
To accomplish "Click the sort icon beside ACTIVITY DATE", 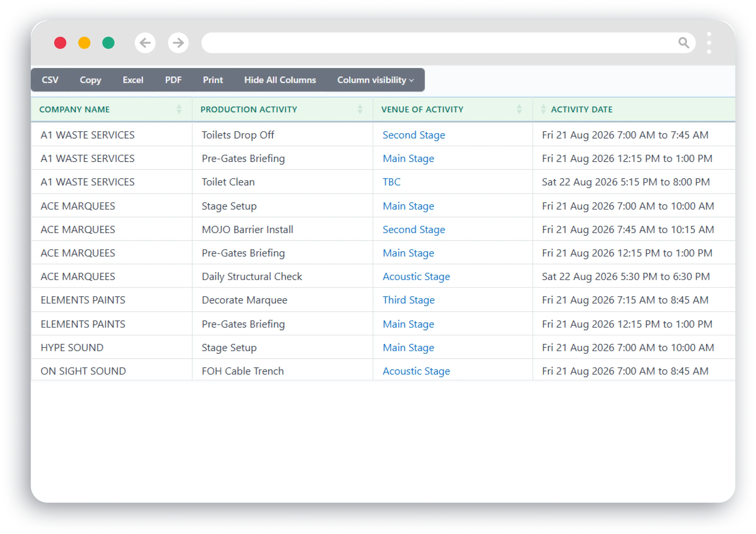I will tap(543, 109).
